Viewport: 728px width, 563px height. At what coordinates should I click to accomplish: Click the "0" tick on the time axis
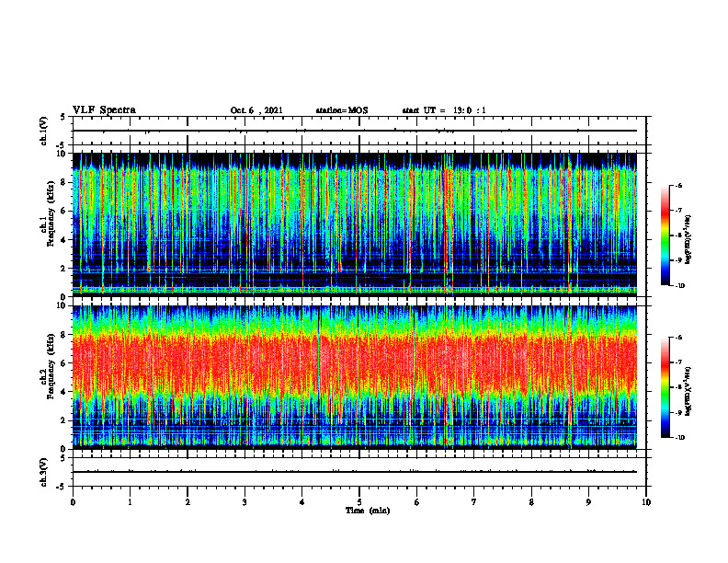[73, 502]
